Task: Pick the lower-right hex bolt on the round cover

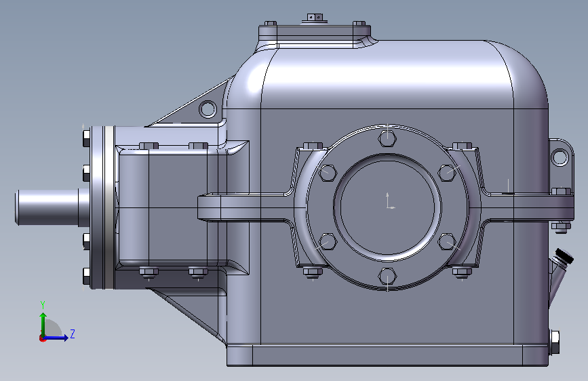Action: click(448, 242)
